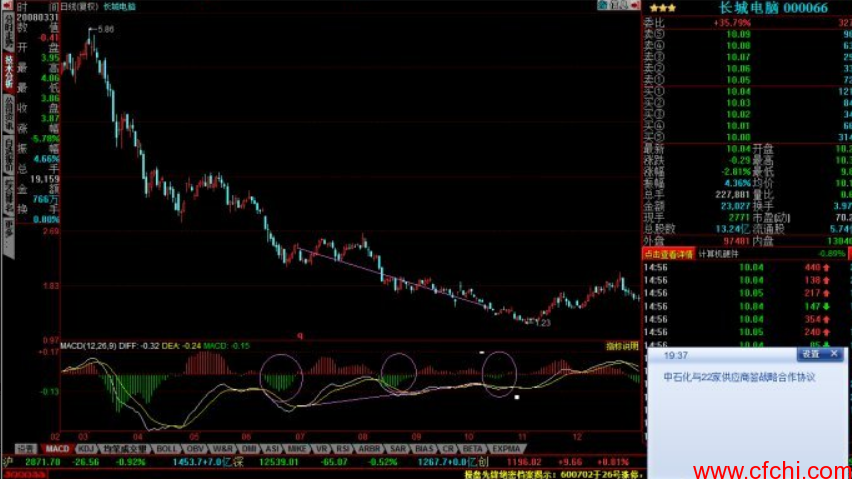
Task: Open 设置 in the news popup
Action: pos(810,354)
